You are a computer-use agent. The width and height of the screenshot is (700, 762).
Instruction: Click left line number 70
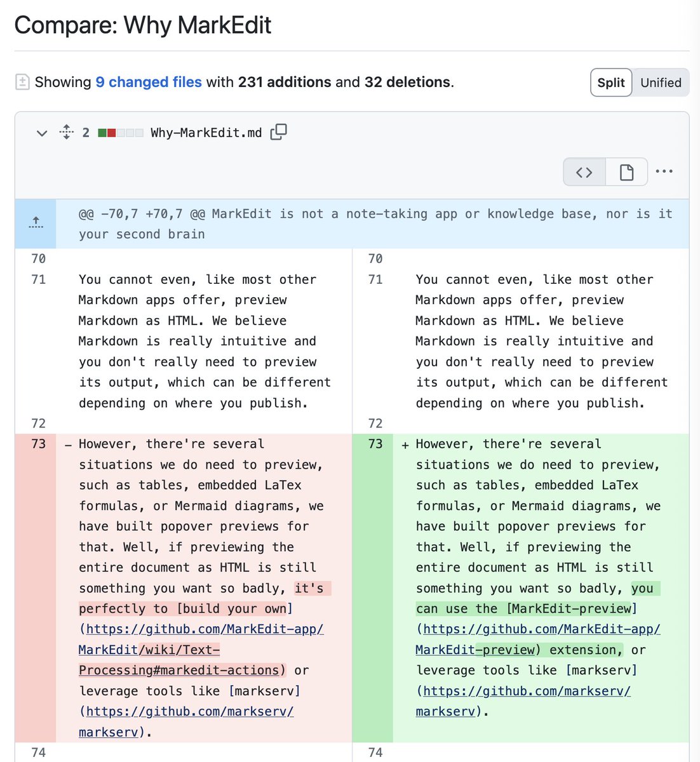[x=38, y=258]
